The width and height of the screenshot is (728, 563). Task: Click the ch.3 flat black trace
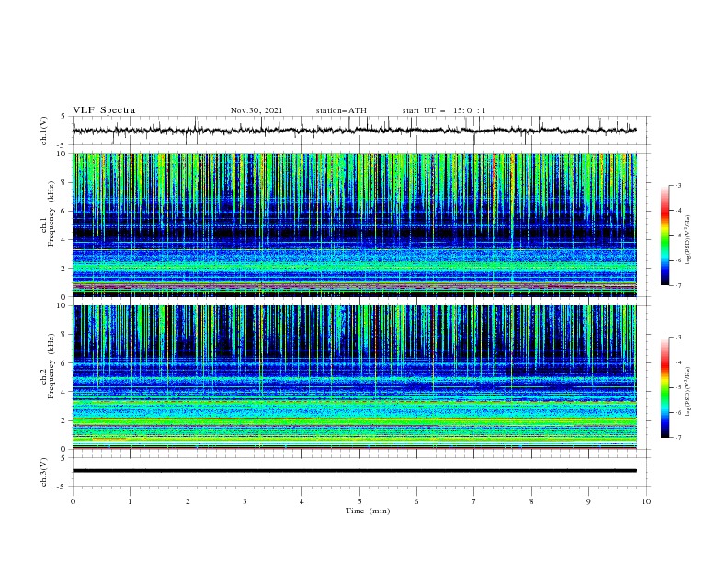355,471
